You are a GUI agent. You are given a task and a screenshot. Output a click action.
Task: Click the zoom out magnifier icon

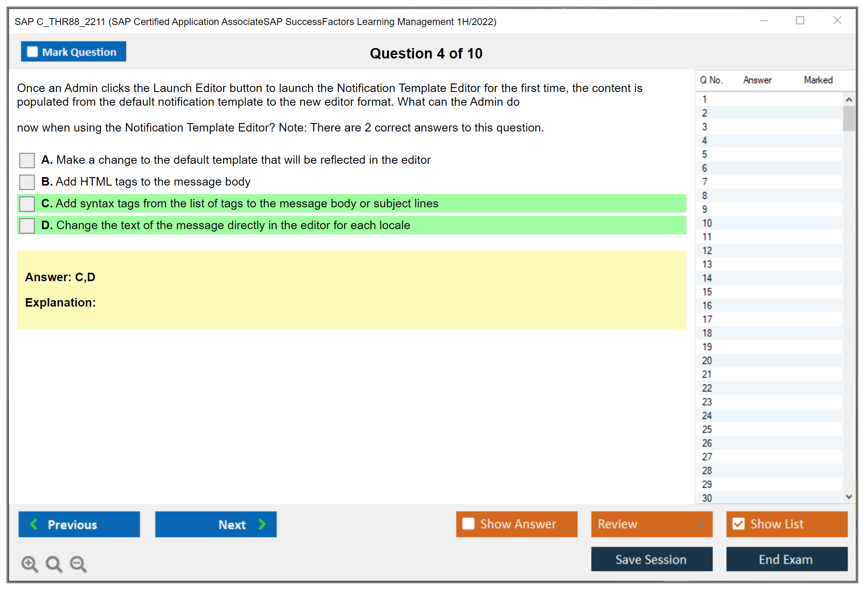pos(78,564)
